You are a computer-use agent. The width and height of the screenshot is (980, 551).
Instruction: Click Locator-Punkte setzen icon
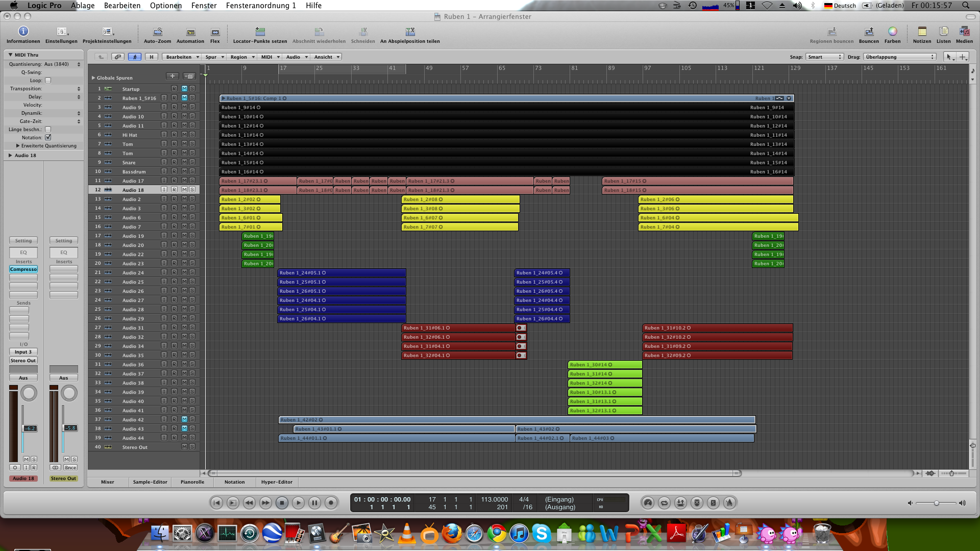coord(260,32)
